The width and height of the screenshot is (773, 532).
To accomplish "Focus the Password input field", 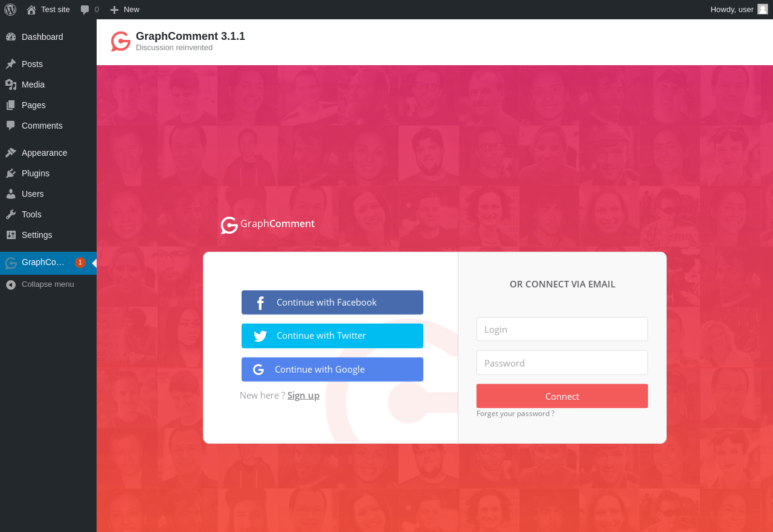I will coord(562,363).
